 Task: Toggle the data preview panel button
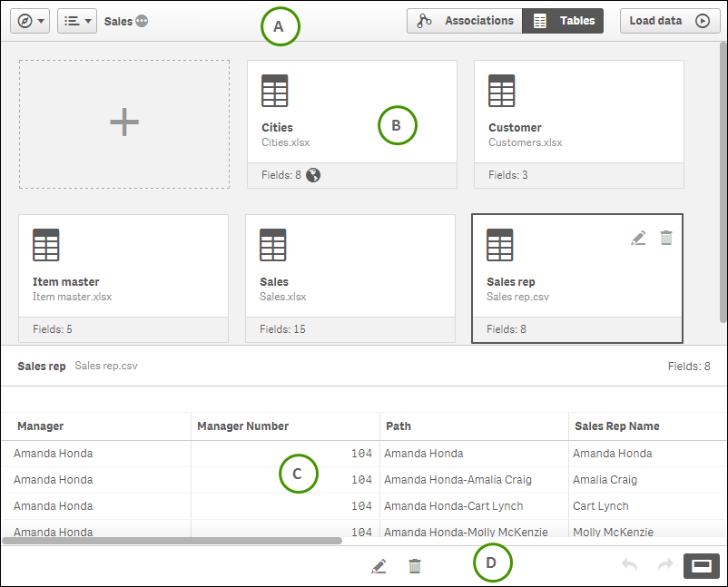701,565
